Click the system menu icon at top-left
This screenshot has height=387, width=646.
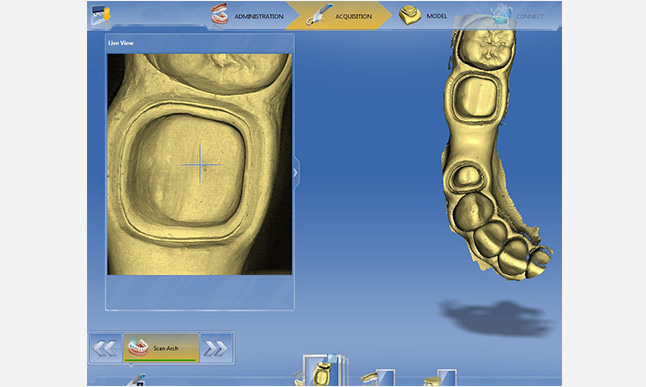tap(101, 15)
